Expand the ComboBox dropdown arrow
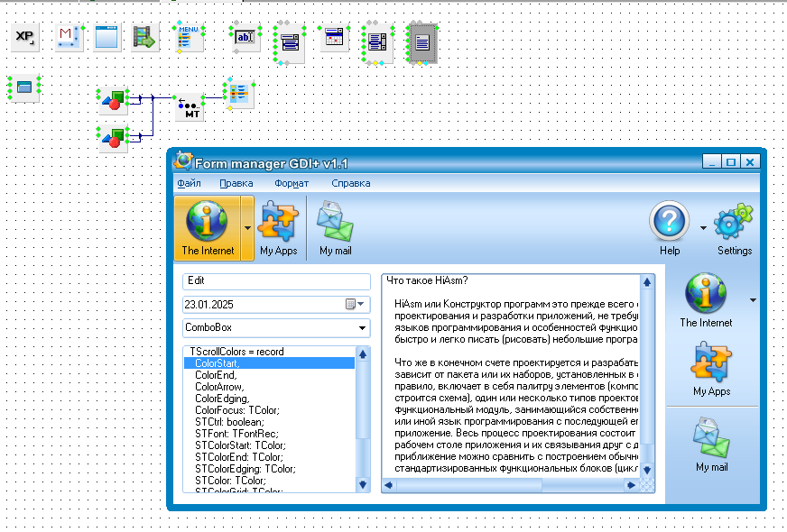Screen dimensions: 787x532 [362, 328]
